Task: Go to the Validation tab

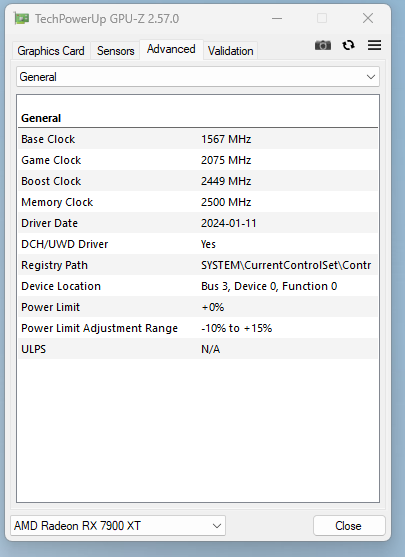Action: click(x=231, y=51)
